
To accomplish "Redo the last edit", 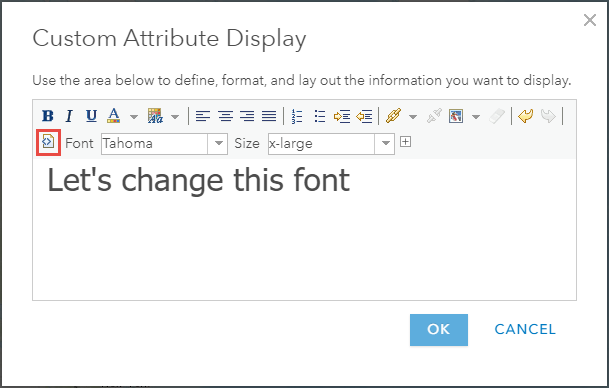I will click(x=548, y=116).
